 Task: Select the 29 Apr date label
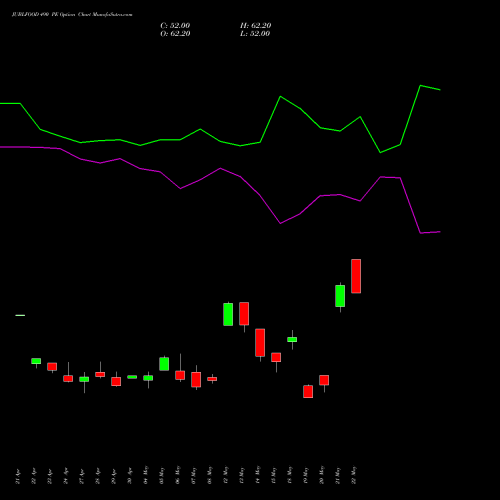(x=114, y=477)
